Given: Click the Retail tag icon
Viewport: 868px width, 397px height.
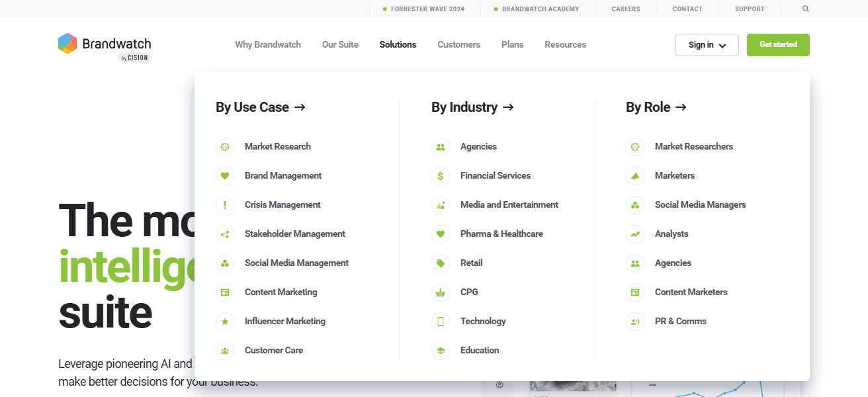Looking at the screenshot, I should 441,263.
